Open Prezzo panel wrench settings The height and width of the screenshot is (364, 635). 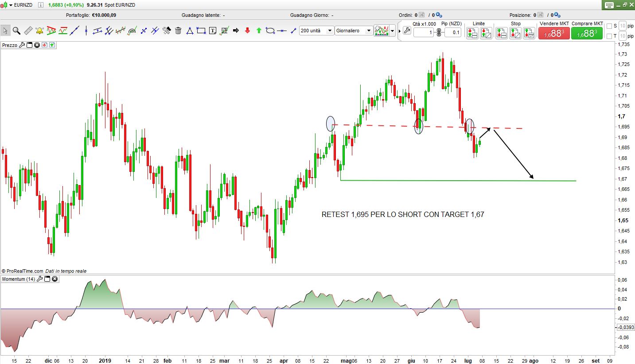click(x=22, y=45)
